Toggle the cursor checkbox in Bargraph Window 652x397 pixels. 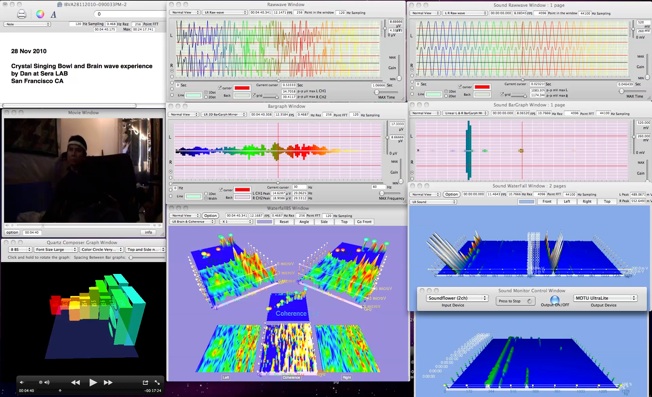pyautogui.click(x=222, y=190)
